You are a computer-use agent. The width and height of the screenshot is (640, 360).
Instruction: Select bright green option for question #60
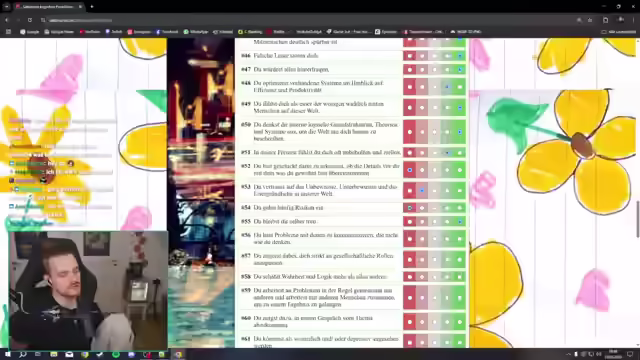460,322
